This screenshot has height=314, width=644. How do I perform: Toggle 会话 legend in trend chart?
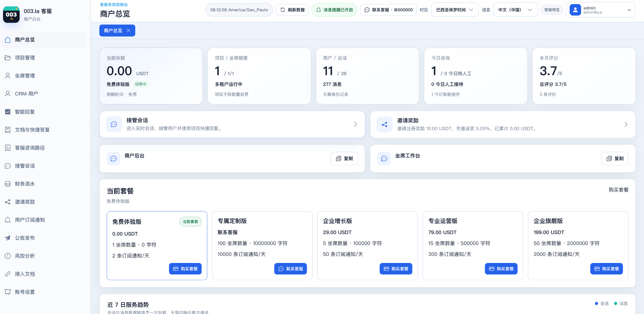(602, 304)
